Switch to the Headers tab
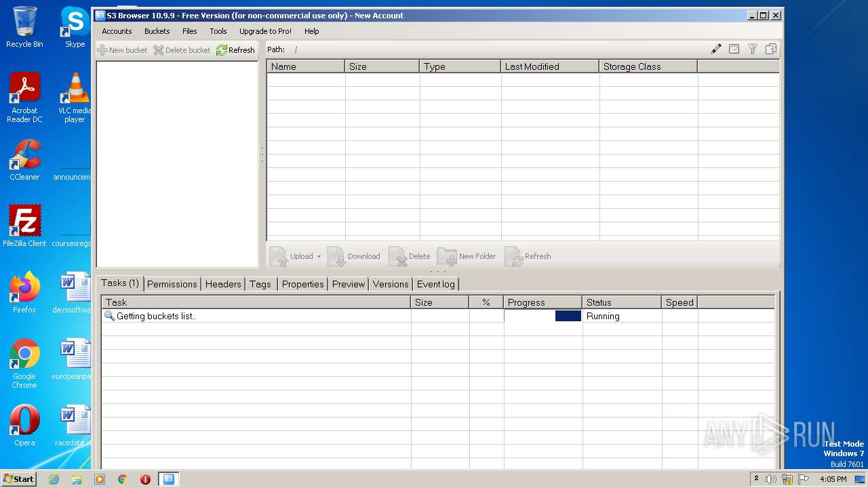 tap(223, 284)
